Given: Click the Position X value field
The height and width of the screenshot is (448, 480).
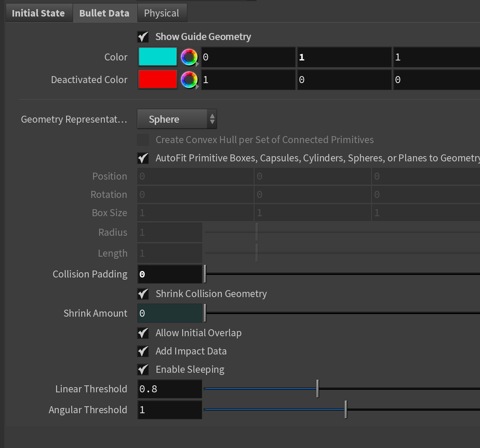Looking at the screenshot, I should click(x=195, y=177).
